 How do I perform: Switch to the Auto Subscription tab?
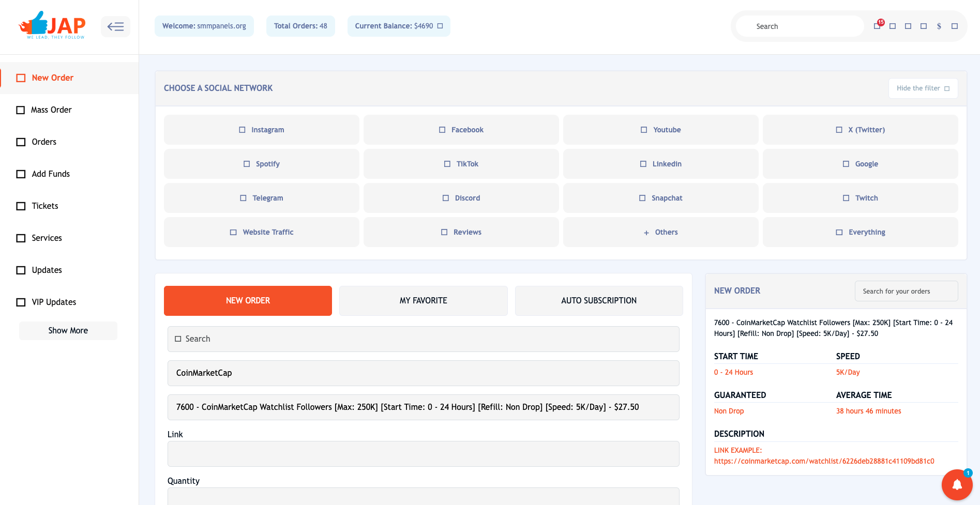point(598,301)
